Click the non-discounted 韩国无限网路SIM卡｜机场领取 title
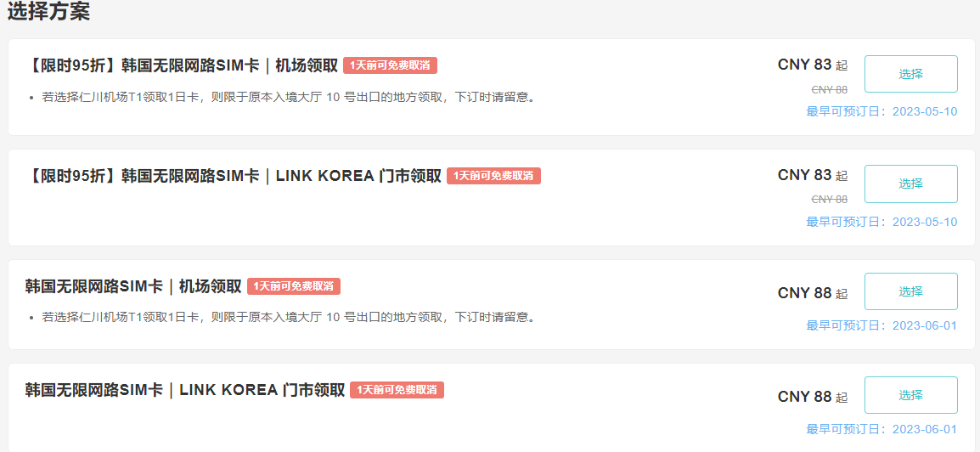The width and height of the screenshot is (980, 452). click(x=133, y=286)
